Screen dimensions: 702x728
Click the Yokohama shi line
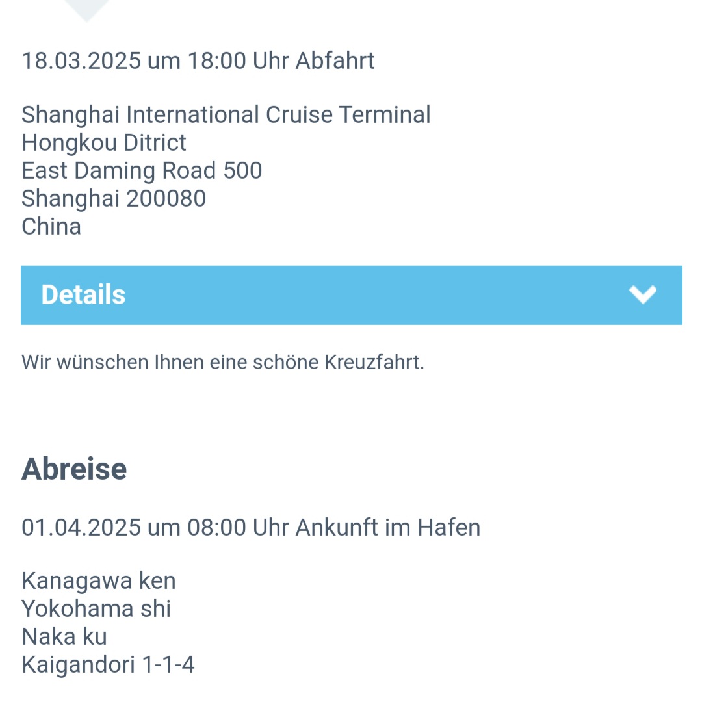[96, 608]
